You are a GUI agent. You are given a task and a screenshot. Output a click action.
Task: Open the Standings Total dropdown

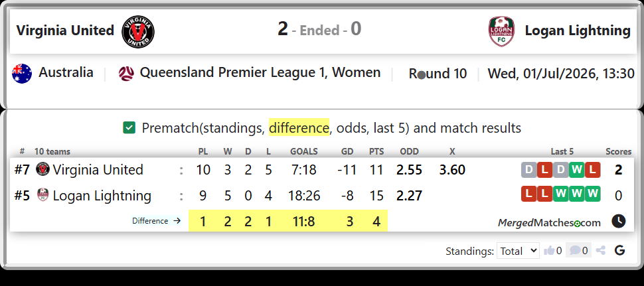[518, 251]
